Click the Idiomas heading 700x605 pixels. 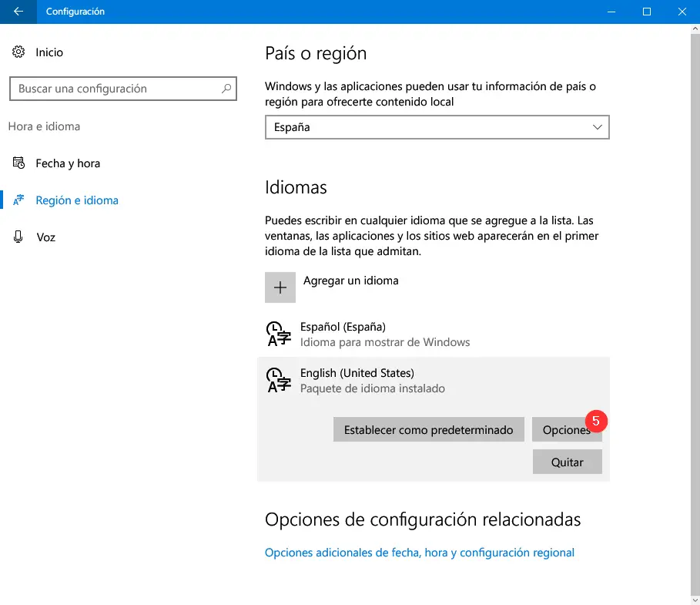[x=296, y=187]
